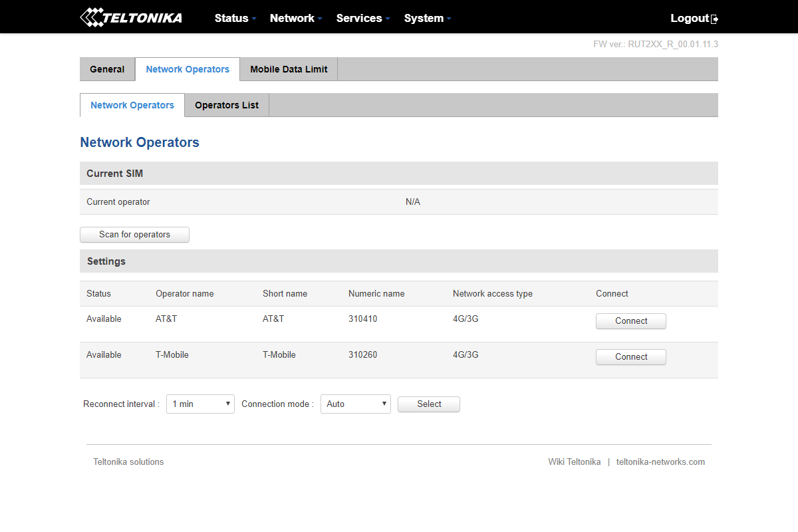Select the Mobile Data Limit tab

(289, 69)
